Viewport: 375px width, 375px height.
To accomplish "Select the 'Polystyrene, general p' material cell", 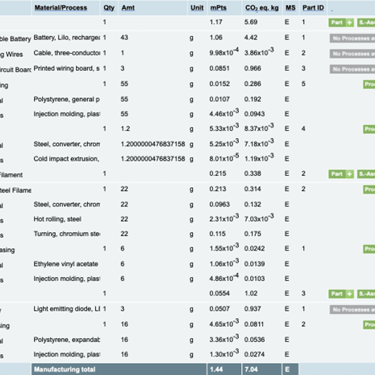I will tap(67, 99).
